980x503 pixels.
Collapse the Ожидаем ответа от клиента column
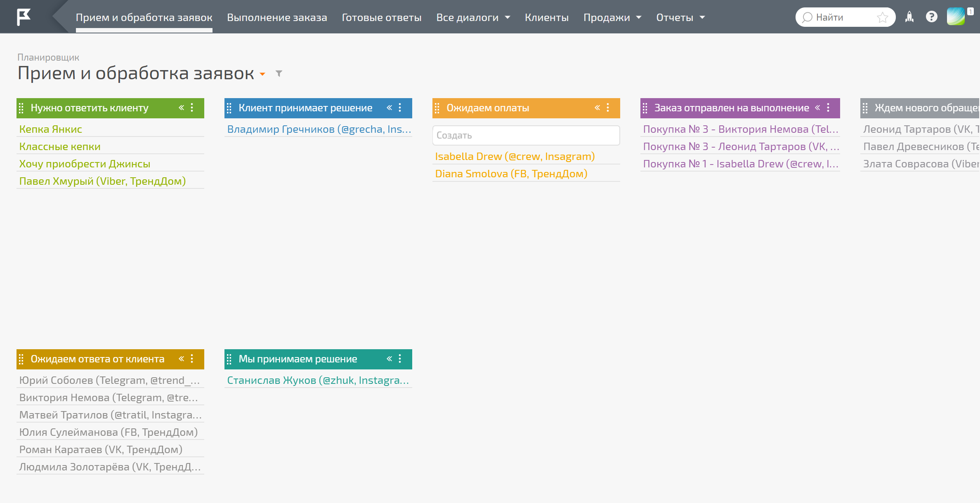click(x=181, y=359)
